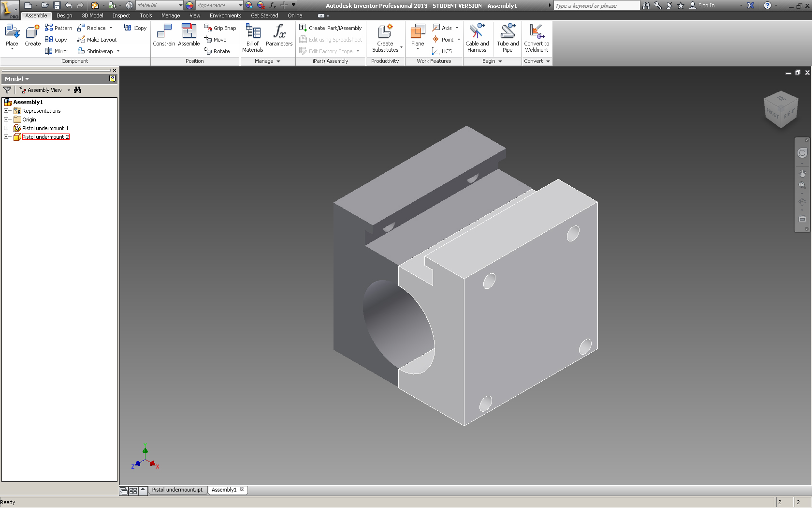Expand the Origin folder node
812x508 pixels.
[x=6, y=120]
